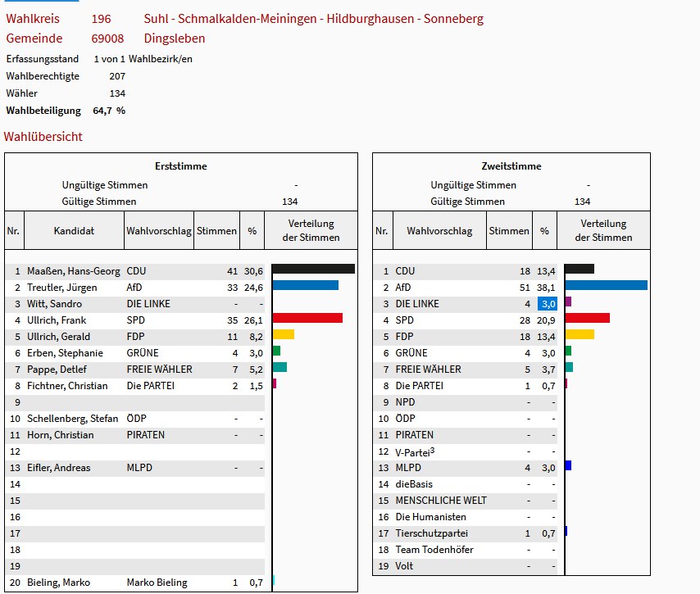Click the Erststimme table title

[x=181, y=166]
